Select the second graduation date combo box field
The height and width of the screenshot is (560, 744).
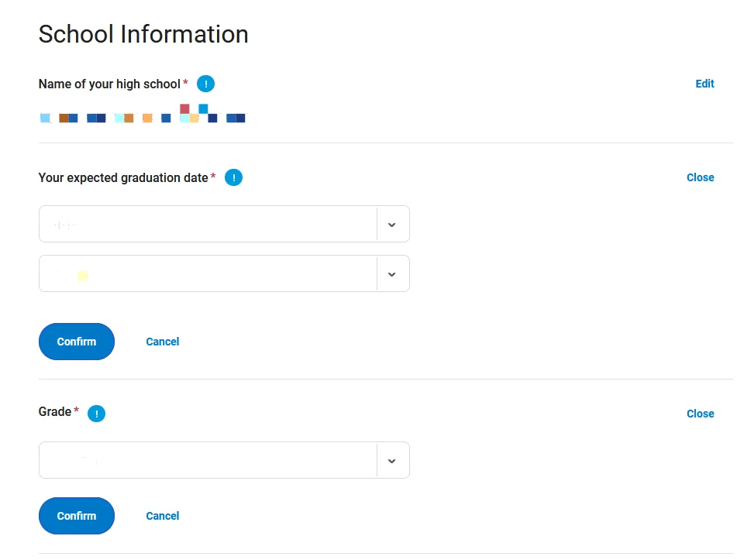pos(224,273)
